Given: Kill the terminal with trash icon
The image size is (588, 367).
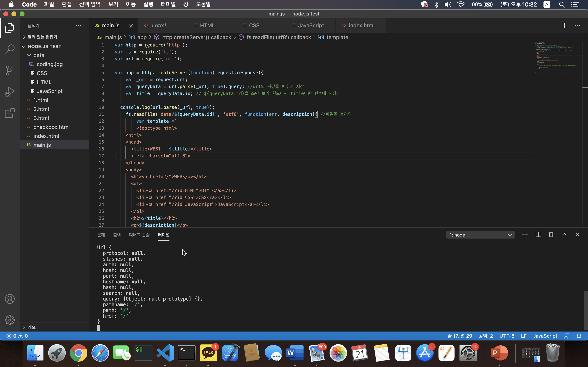Looking at the screenshot, I should [x=551, y=234].
